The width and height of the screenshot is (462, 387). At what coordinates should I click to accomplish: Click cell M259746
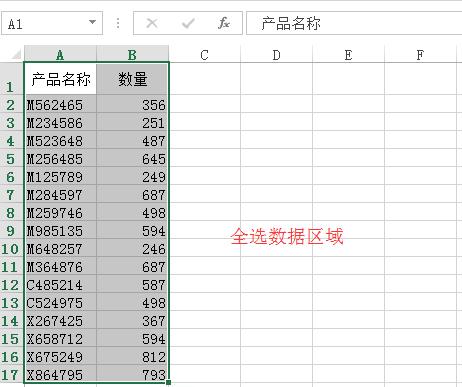pyautogui.click(x=60, y=212)
